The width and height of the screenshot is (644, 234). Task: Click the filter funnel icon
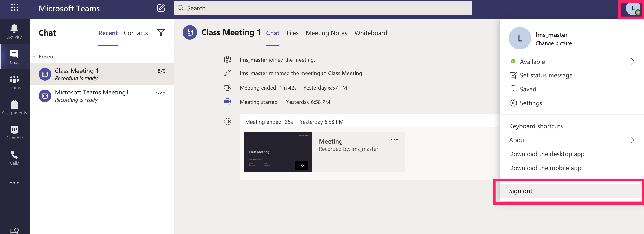point(161,33)
